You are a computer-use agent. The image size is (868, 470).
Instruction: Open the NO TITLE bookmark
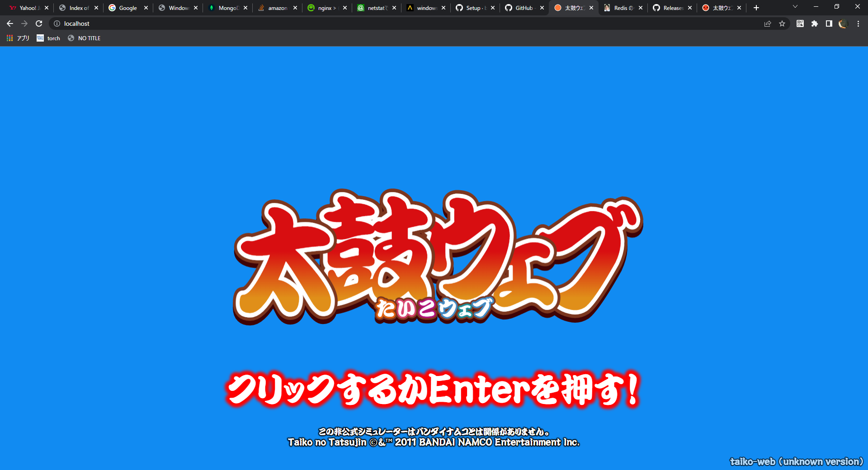[x=84, y=38]
